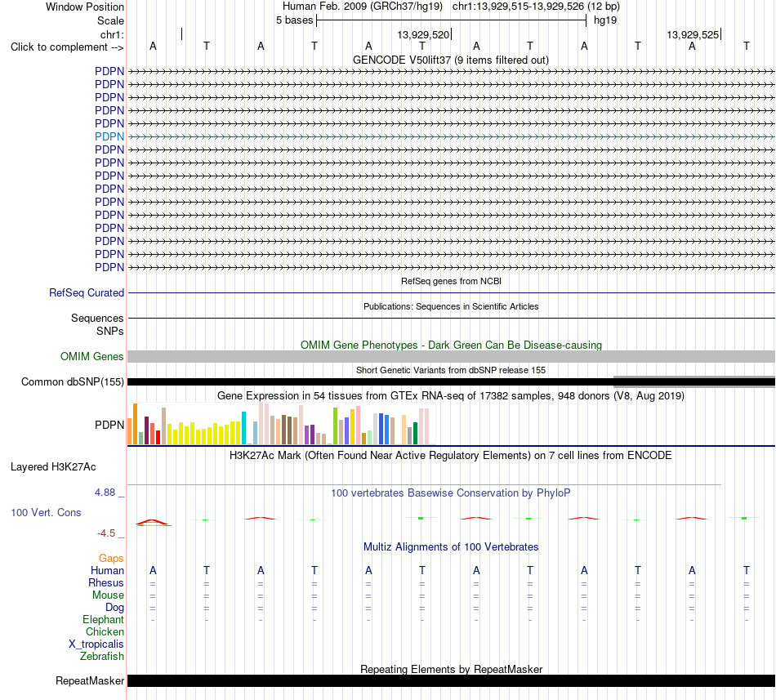Click the 13,929,525 position marker

coord(693,34)
